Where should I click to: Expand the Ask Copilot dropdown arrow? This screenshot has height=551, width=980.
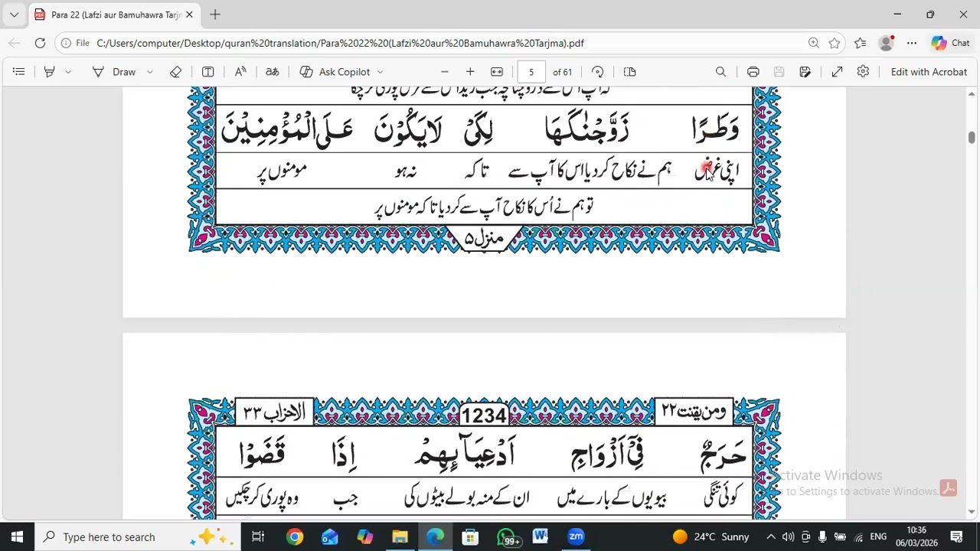tap(380, 72)
